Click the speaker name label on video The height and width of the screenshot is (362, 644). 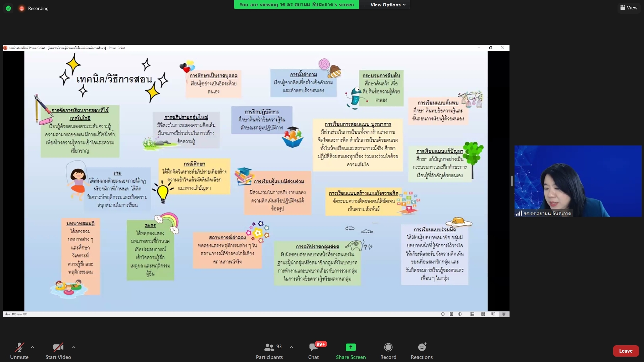(x=547, y=213)
